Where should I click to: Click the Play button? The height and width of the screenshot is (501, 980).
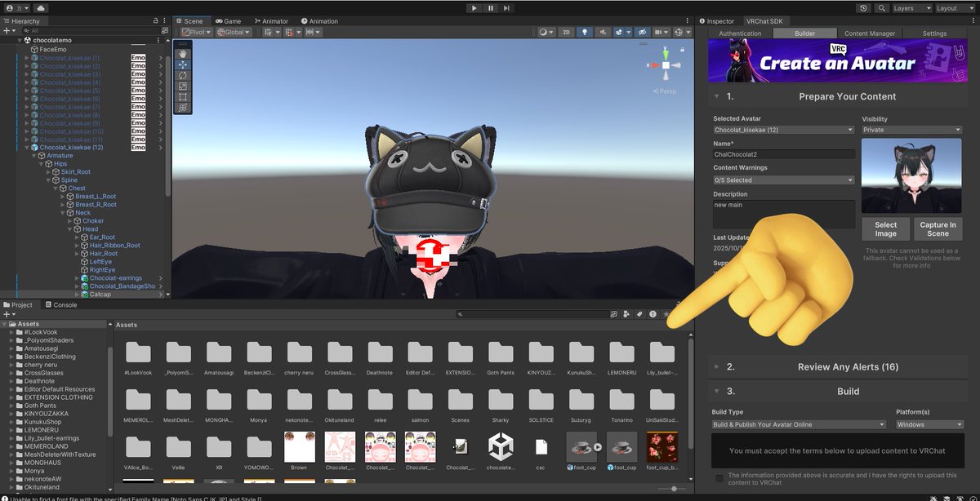[x=474, y=8]
